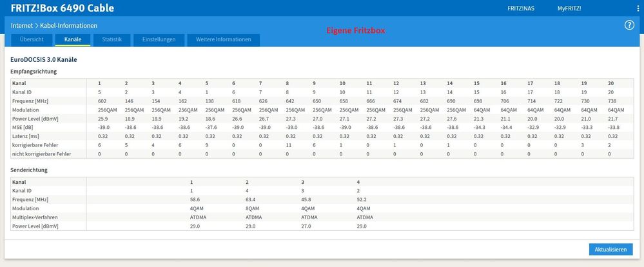Click the power level value 21.7
The image size is (644, 267).
(612, 119)
